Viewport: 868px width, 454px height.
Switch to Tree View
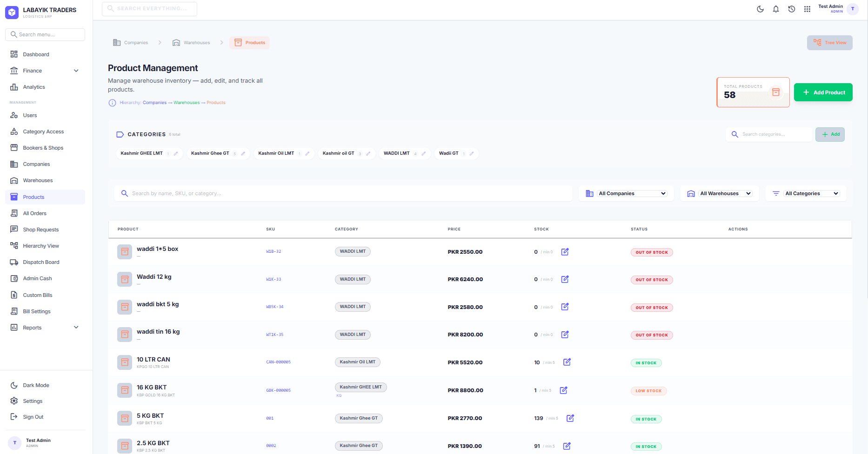pyautogui.click(x=829, y=43)
